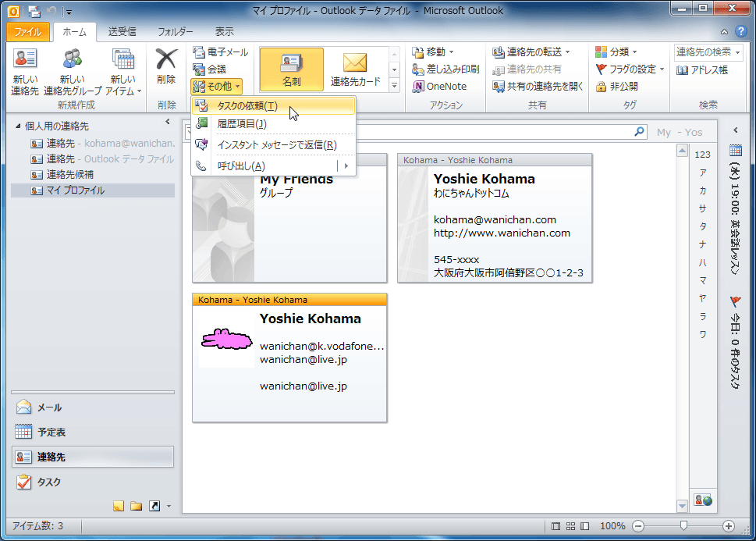756x541 pixels.
Task: Click the Find a Contact (連絡先の検索) box
Action: [708, 52]
